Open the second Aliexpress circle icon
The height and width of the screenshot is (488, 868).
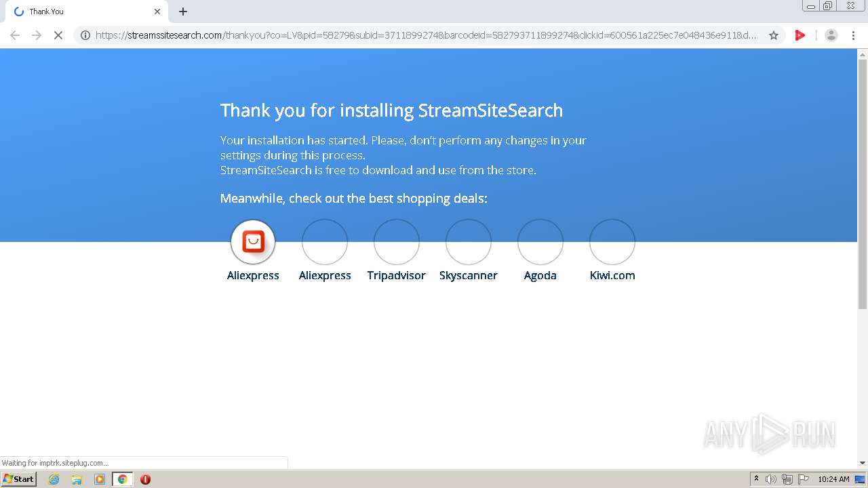pyautogui.click(x=325, y=241)
